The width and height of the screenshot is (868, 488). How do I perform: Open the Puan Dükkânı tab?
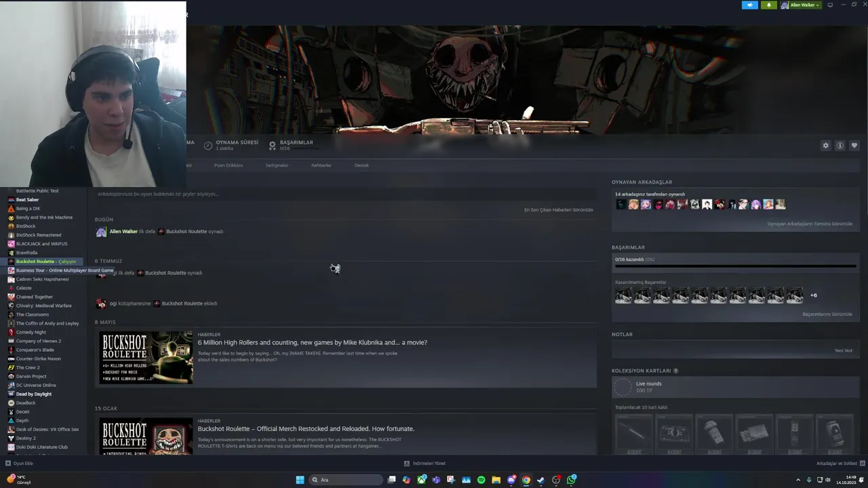pyautogui.click(x=229, y=165)
